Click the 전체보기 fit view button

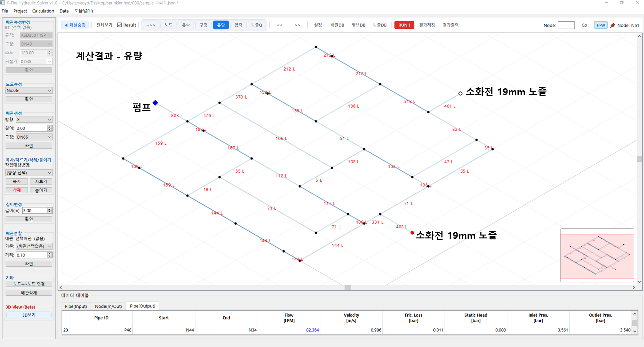(104, 25)
